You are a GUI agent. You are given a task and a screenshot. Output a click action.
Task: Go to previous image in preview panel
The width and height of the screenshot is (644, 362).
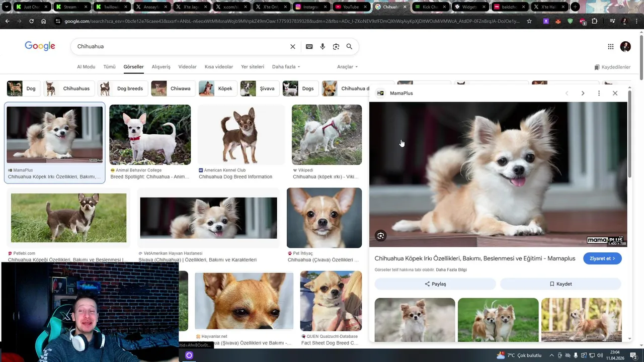(567, 93)
